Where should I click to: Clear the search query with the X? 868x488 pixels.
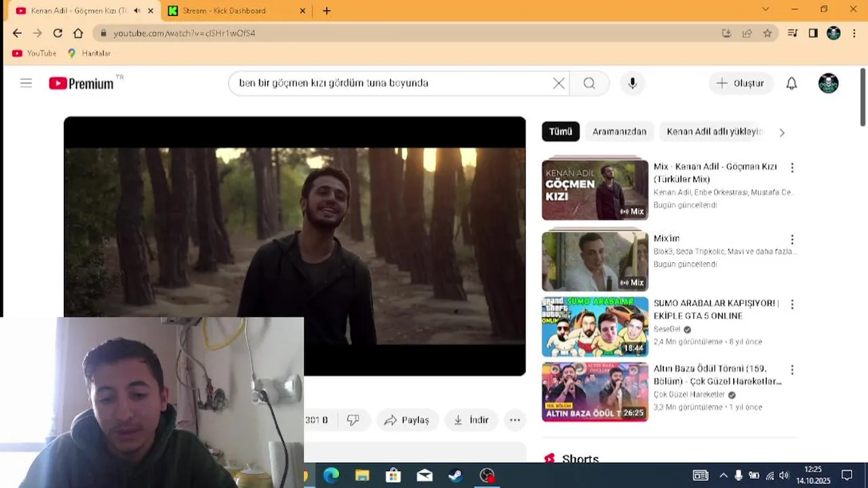(559, 83)
